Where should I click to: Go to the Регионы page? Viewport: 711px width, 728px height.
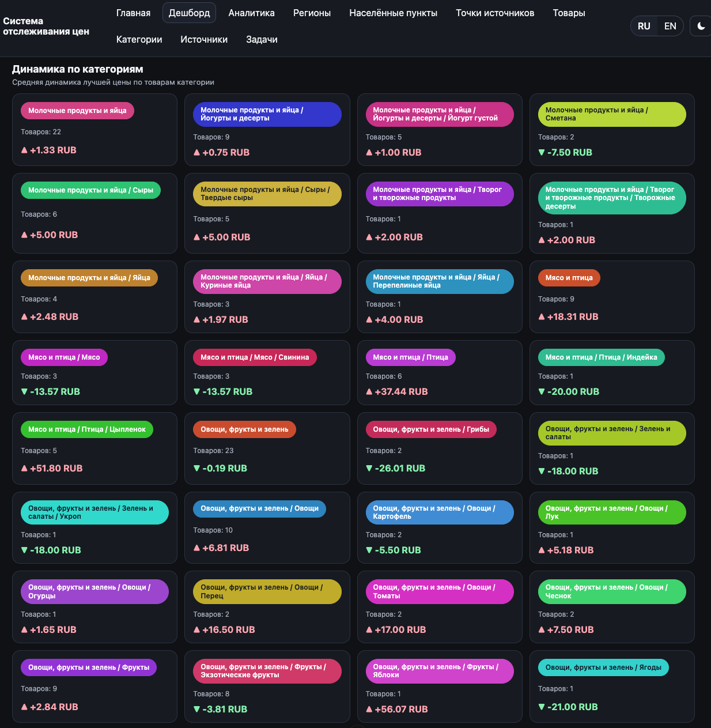(x=312, y=13)
